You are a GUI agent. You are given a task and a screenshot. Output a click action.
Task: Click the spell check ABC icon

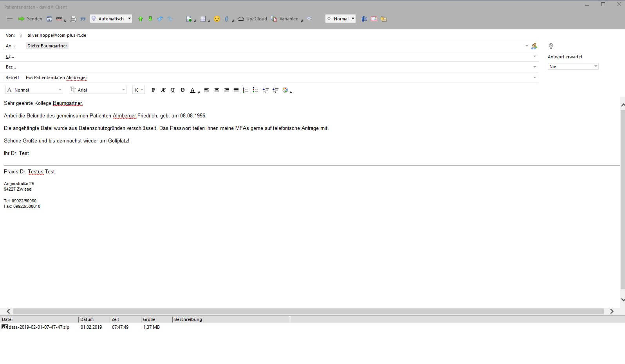(x=59, y=19)
